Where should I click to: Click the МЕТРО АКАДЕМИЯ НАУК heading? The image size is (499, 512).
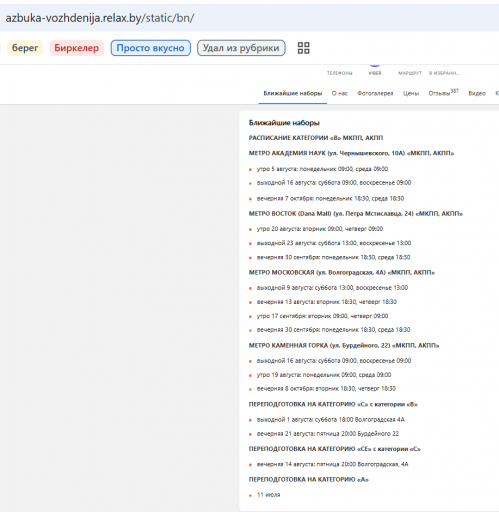point(351,153)
